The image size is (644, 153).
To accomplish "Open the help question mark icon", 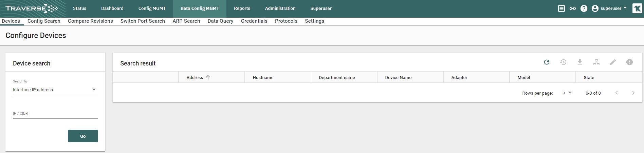I will (584, 8).
